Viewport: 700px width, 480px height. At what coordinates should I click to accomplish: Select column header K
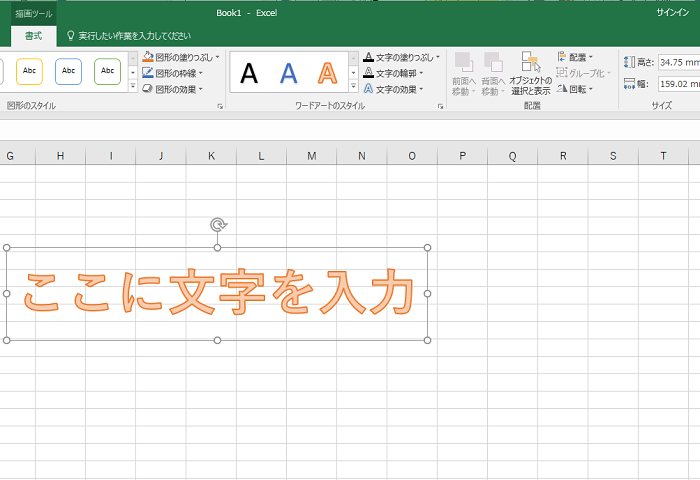(212, 156)
